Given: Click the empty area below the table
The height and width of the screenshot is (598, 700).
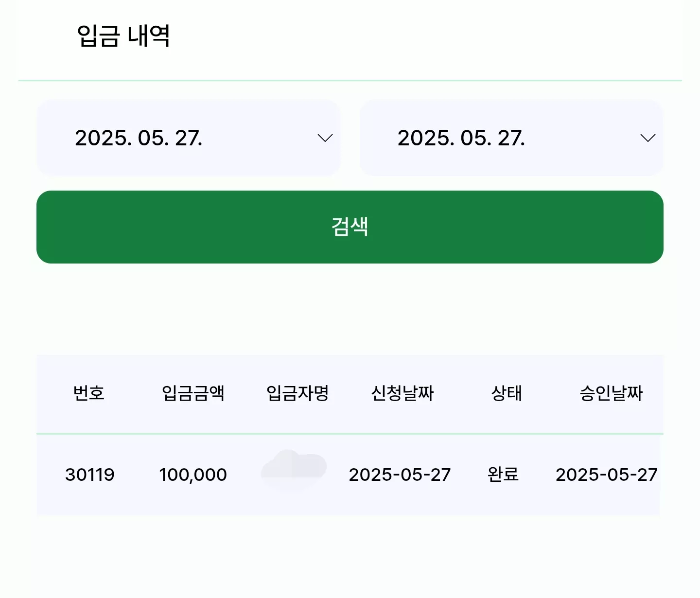Looking at the screenshot, I should (350, 557).
